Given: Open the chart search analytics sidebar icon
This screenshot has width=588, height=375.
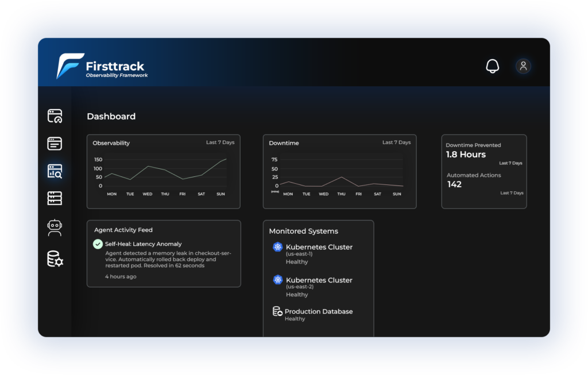Looking at the screenshot, I should (55, 171).
